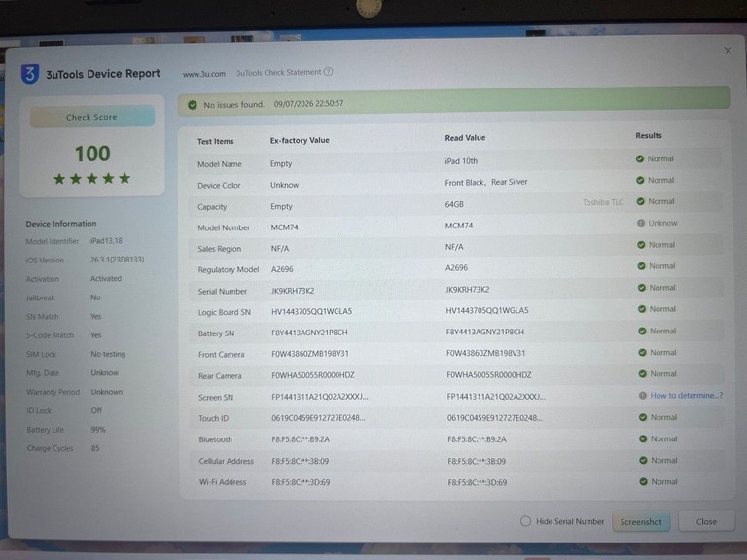The image size is (747, 560).
Task: Click the Model Identifier value iPad13,18
Action: [x=106, y=241]
